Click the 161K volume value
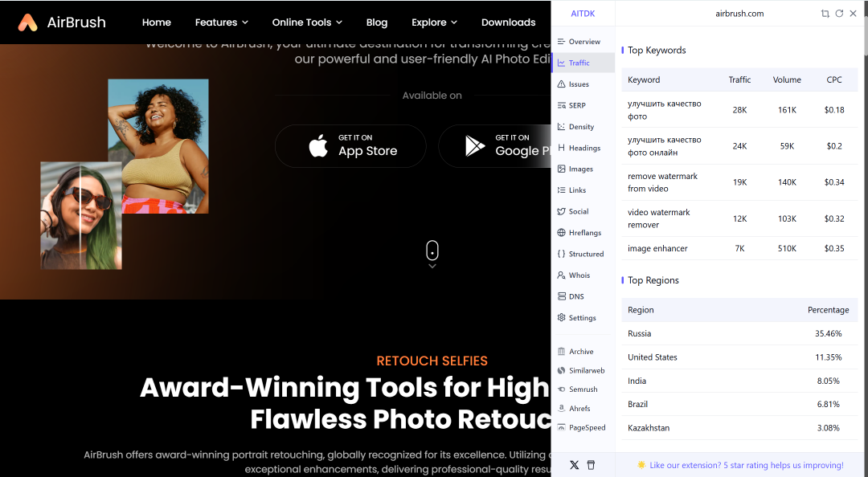868x477 pixels. 787,109
